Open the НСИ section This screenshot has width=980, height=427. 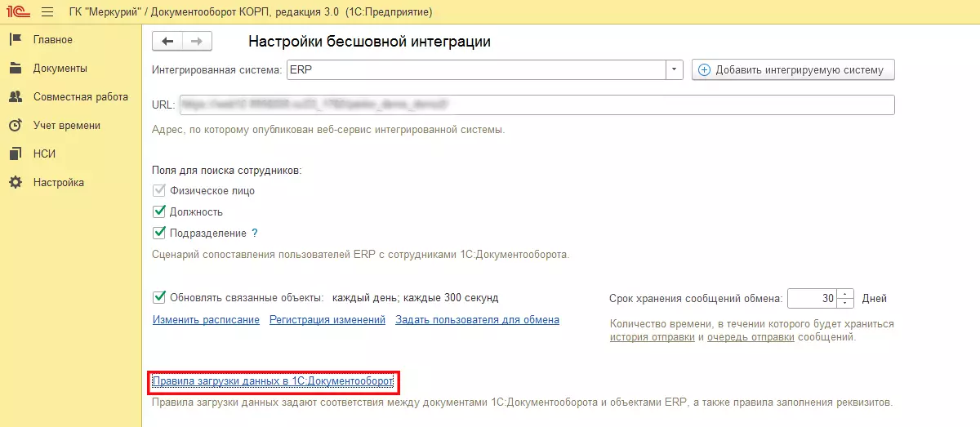click(44, 153)
